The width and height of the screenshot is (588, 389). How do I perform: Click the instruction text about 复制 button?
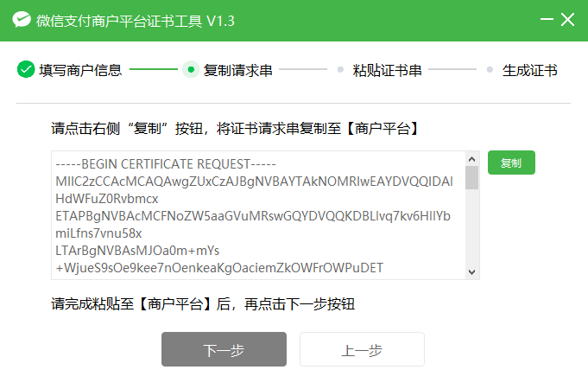[x=236, y=129]
